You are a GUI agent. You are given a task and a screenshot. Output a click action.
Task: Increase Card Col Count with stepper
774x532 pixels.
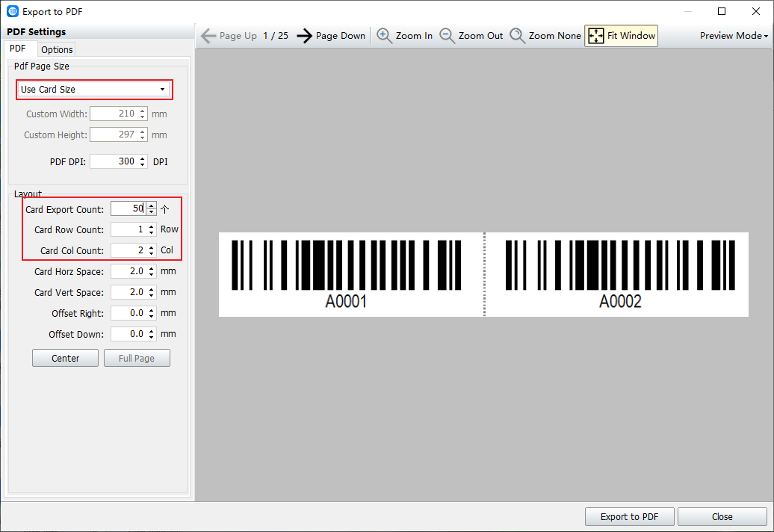(152, 247)
